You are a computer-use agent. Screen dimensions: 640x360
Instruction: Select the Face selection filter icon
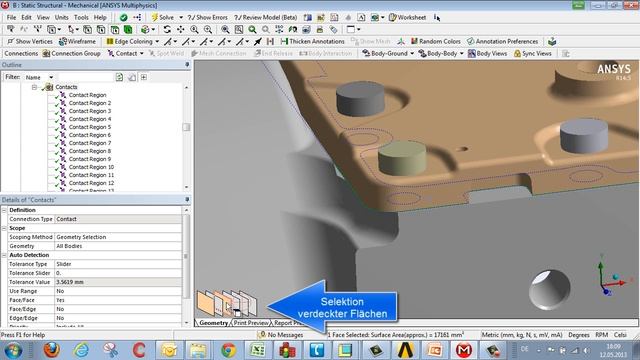(x=115, y=29)
